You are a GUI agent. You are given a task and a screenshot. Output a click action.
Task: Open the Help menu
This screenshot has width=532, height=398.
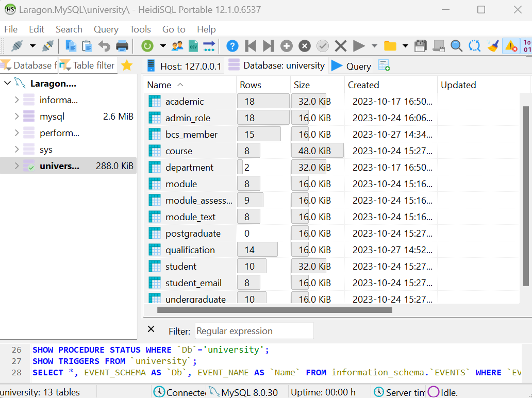tap(206, 29)
